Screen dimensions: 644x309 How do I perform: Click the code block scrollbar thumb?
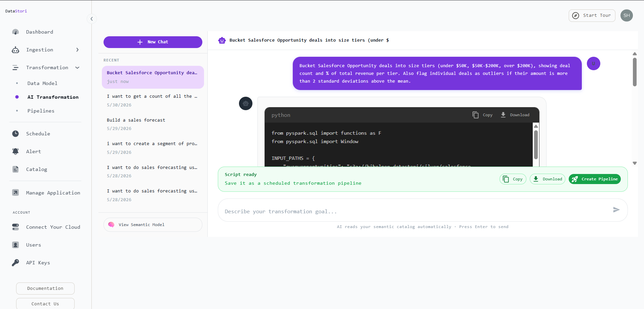536,144
